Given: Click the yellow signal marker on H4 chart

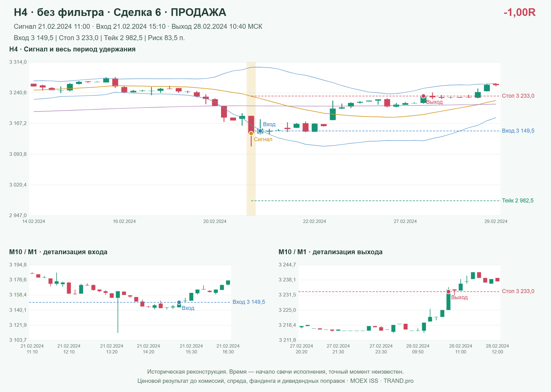Looking at the screenshot, I should click(x=251, y=133).
